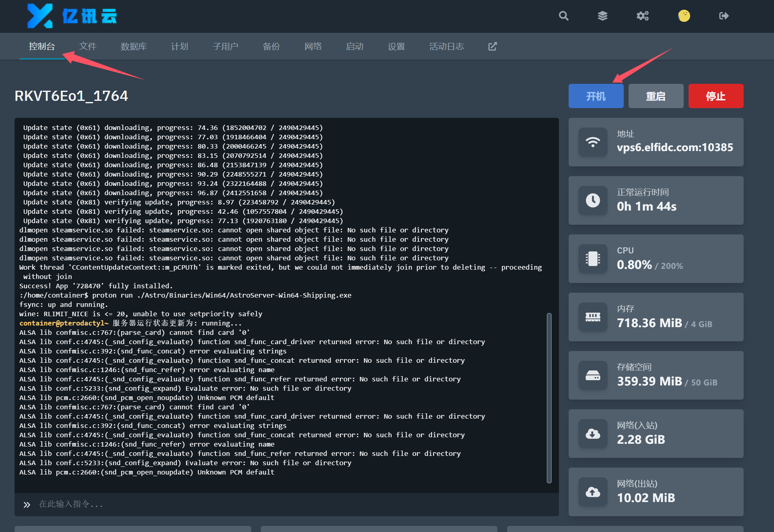Click the console vertical scrollbar
This screenshot has width=774, height=532.
tap(549, 398)
